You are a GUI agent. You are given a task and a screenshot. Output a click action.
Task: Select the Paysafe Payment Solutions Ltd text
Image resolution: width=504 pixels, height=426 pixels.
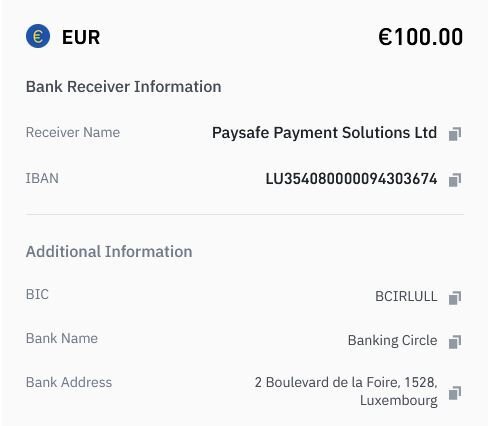pyautogui.click(x=324, y=133)
